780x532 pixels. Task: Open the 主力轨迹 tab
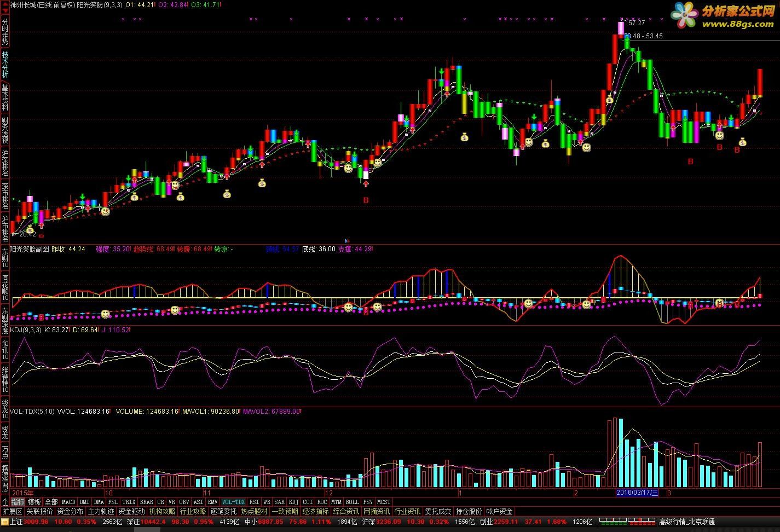[x=101, y=511]
